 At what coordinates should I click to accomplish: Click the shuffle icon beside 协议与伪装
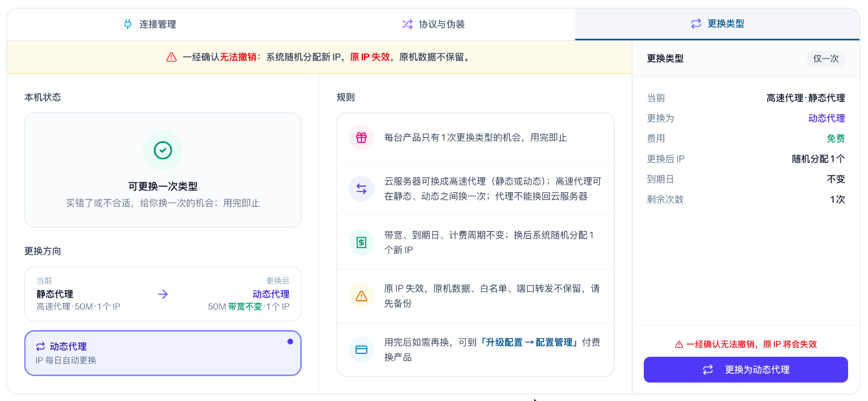coord(407,24)
